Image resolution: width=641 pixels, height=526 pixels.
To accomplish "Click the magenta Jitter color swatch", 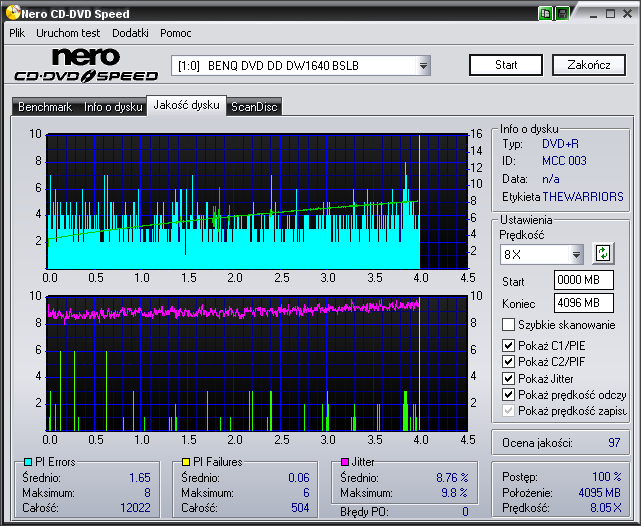I will pos(345,462).
